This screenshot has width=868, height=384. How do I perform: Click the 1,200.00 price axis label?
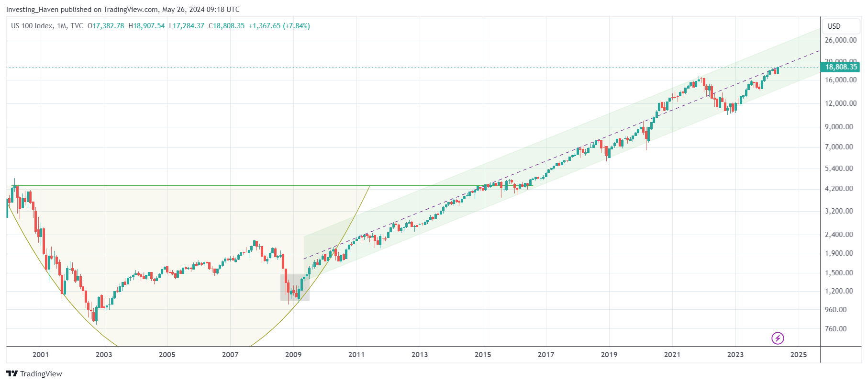tap(839, 291)
